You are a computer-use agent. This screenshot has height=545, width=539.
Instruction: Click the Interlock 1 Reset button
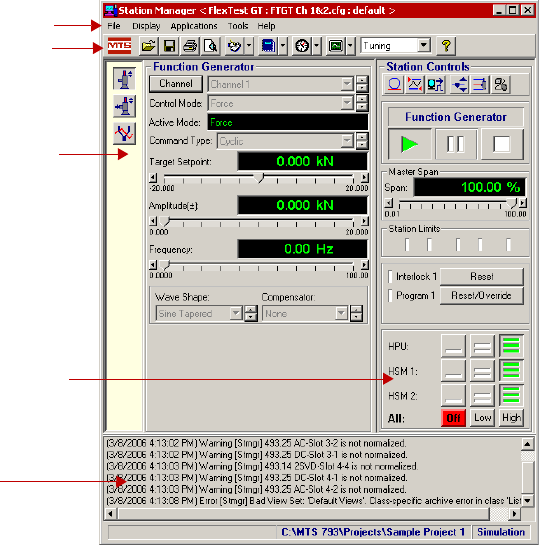click(x=482, y=277)
